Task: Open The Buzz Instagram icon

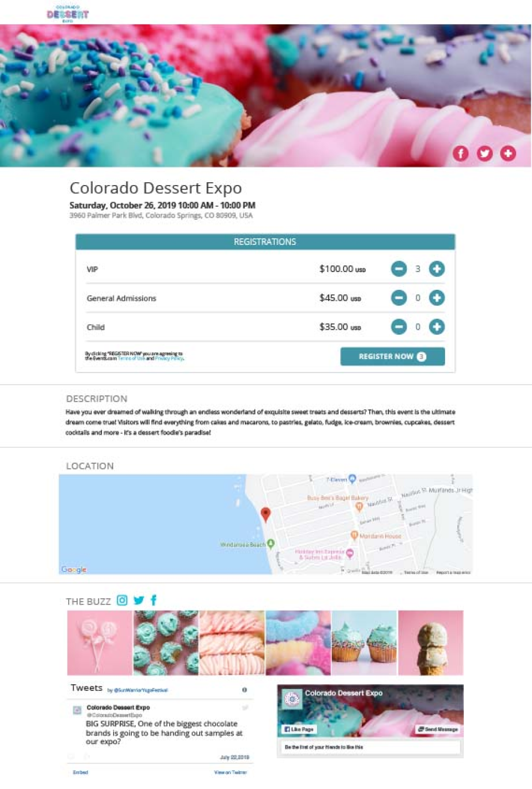Action: 122,600
